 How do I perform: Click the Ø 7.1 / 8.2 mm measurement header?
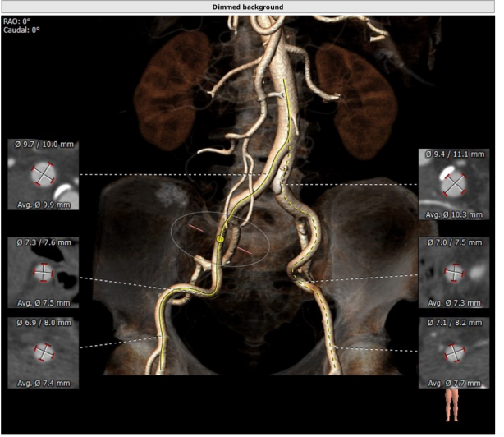point(454,323)
